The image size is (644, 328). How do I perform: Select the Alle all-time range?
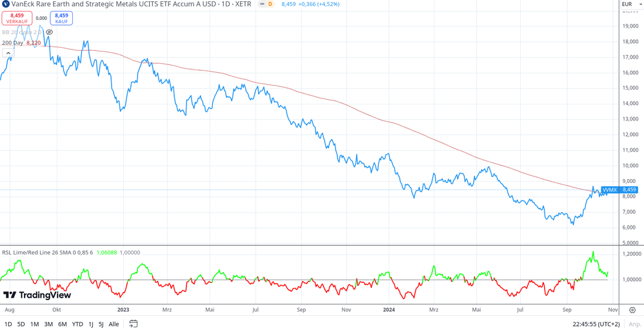tap(114, 324)
